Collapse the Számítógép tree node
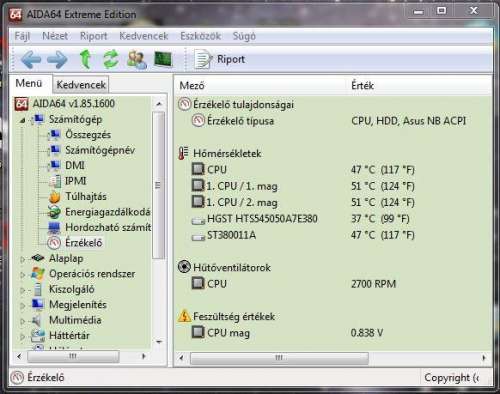The height and width of the screenshot is (394, 500). (x=22, y=120)
